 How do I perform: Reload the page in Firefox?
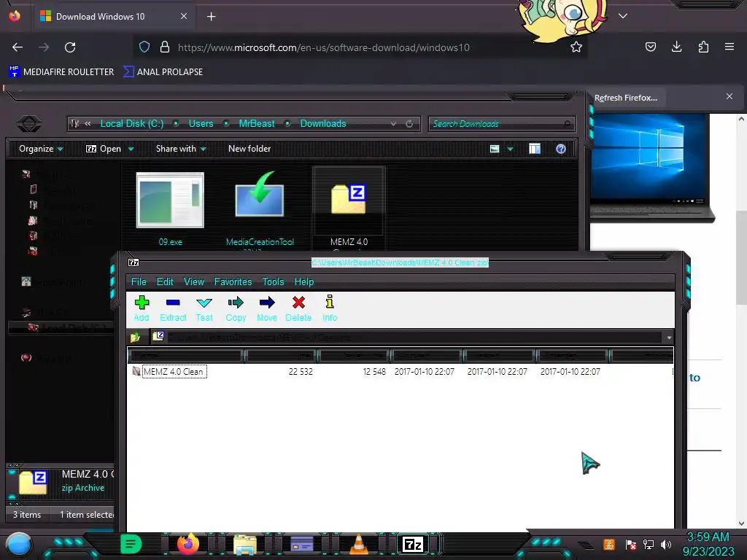[x=70, y=47]
